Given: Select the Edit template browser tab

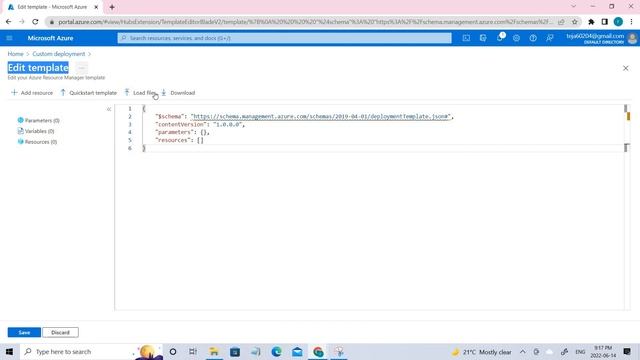Looking at the screenshot, I should tap(52, 7).
